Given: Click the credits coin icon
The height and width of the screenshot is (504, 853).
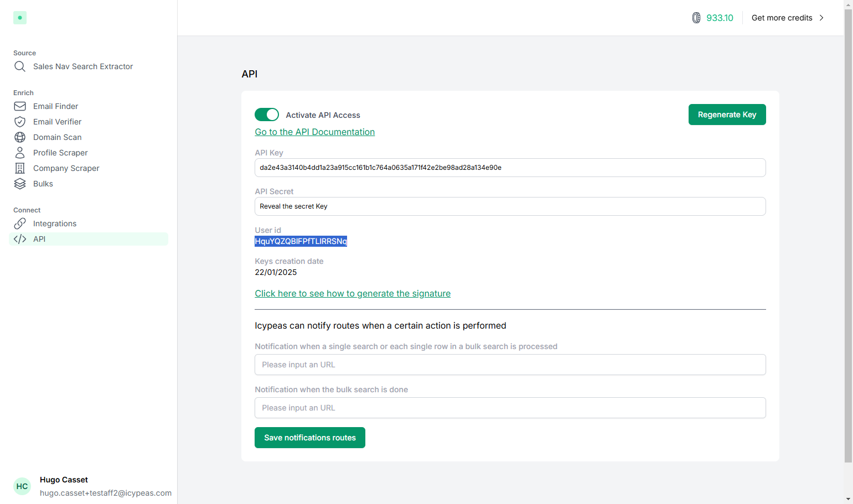Looking at the screenshot, I should click(x=696, y=18).
